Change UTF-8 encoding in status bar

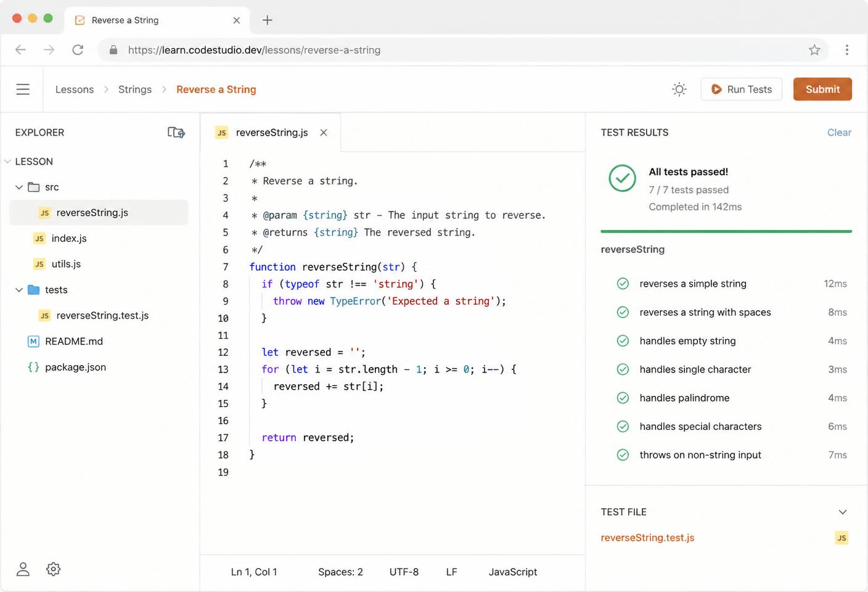coord(404,572)
